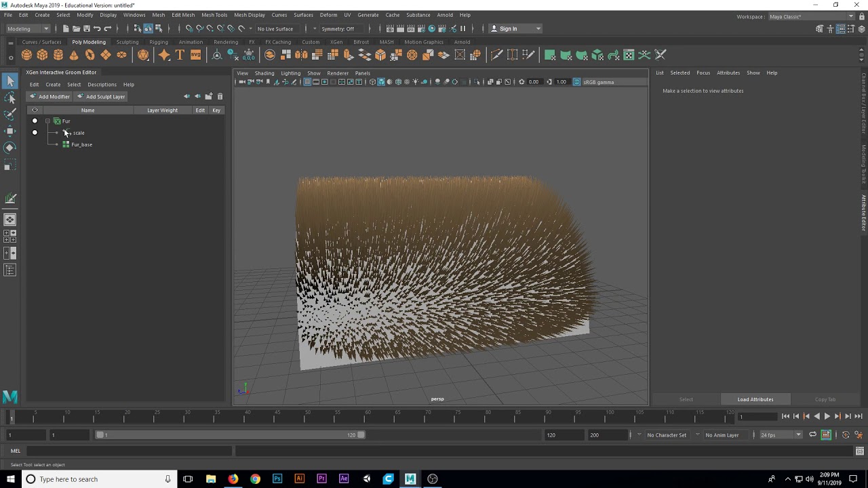Screen dimensions: 868x488
Task: Select the polygon sphere shelf icon
Action: coord(26,55)
